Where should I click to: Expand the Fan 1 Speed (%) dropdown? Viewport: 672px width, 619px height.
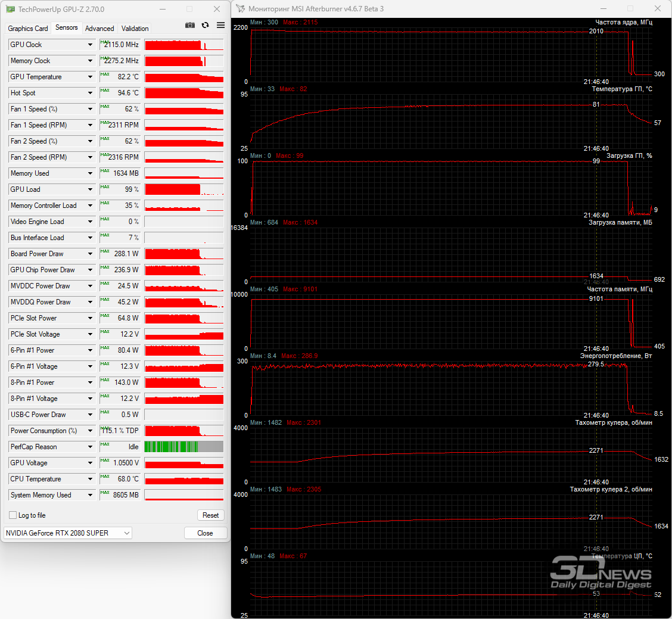pyautogui.click(x=90, y=109)
